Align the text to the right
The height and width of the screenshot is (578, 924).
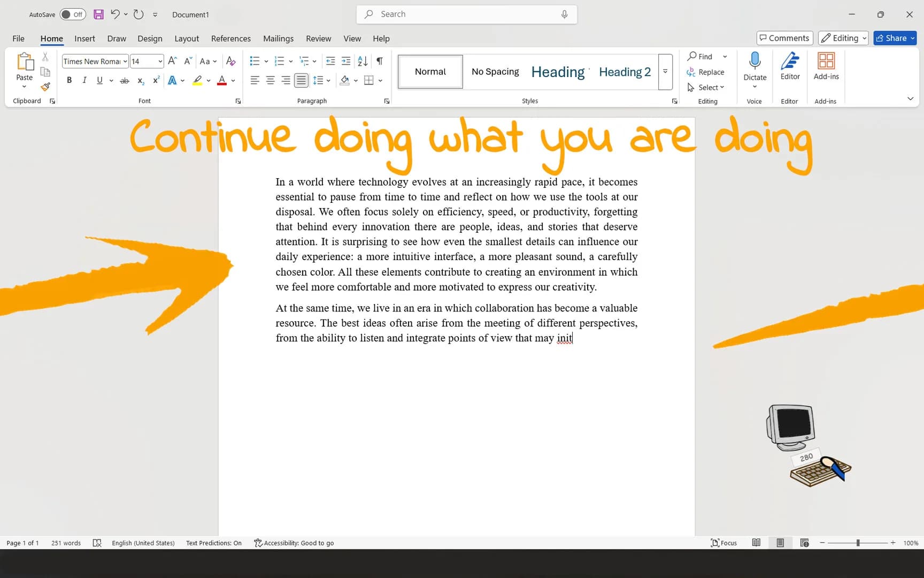tap(286, 80)
